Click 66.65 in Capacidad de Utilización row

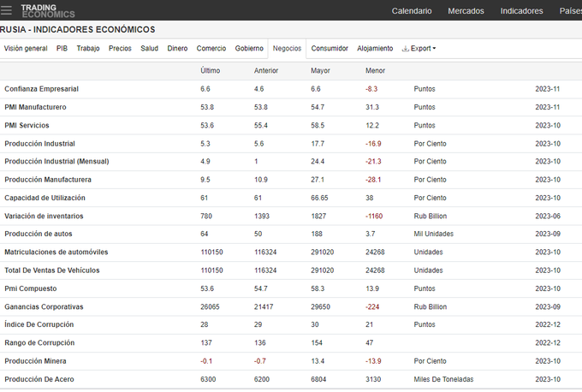coord(319,198)
